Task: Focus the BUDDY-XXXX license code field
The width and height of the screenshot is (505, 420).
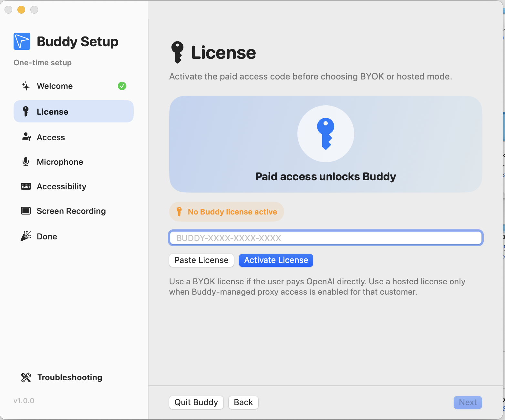Action: [x=326, y=238]
